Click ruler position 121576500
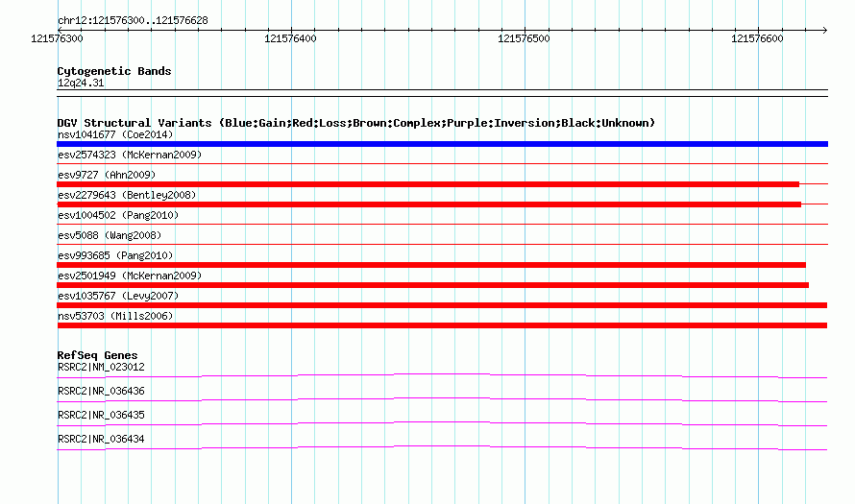The height and width of the screenshot is (504, 855). pyautogui.click(x=524, y=38)
